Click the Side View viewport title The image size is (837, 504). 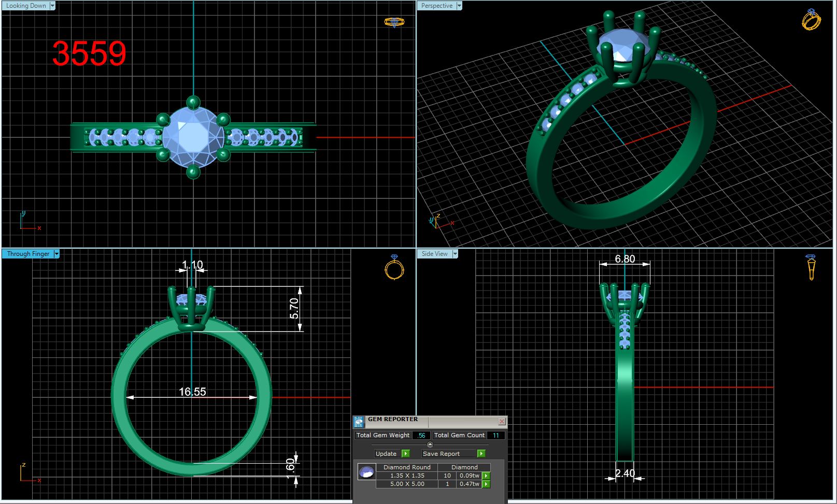pos(434,254)
